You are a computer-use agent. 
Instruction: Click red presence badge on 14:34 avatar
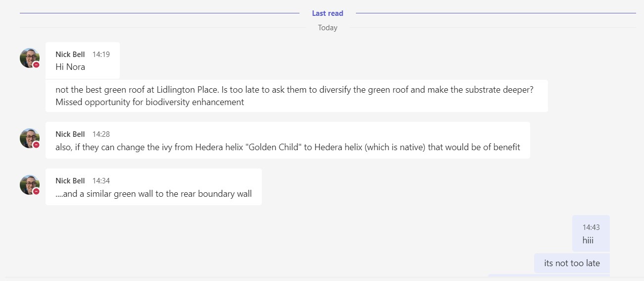pyautogui.click(x=36, y=191)
